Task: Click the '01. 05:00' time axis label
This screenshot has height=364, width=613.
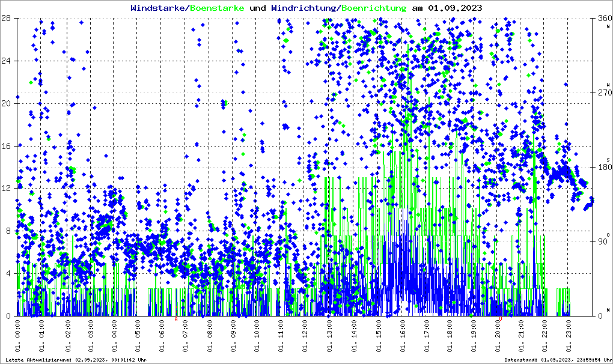Action: tap(138, 336)
